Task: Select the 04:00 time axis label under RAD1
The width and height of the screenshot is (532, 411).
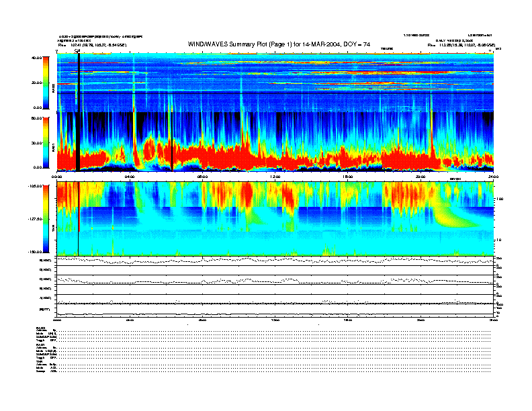Action: coord(130,177)
